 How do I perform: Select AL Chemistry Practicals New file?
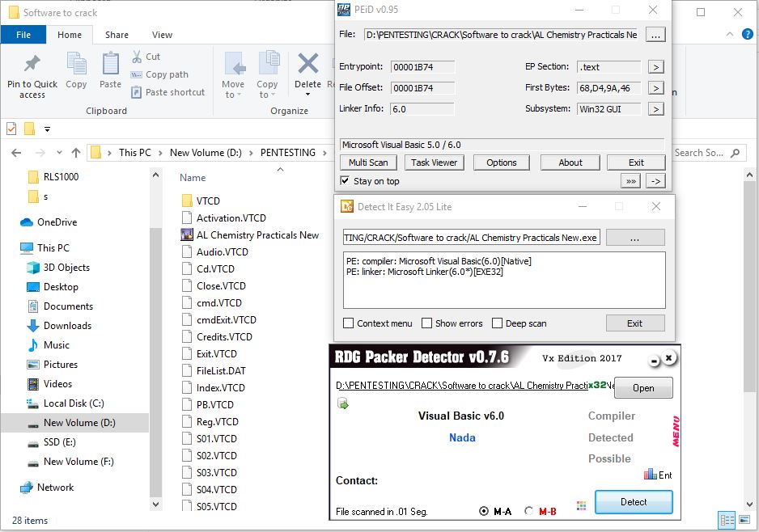[250, 235]
